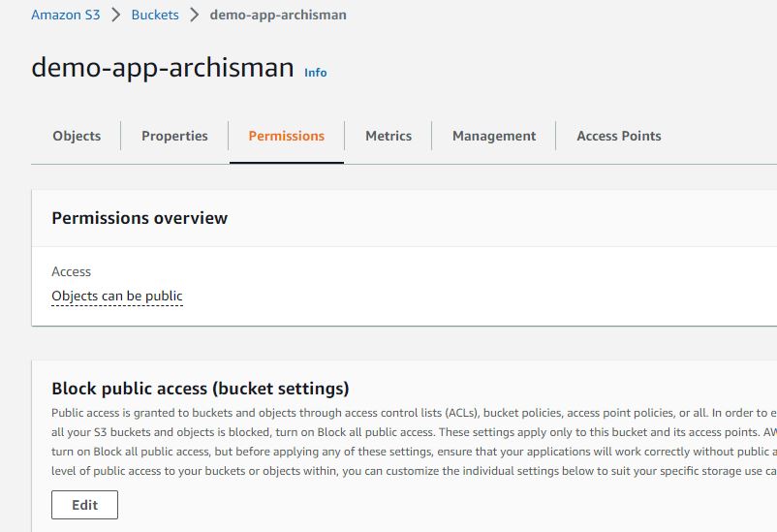Viewport: 777px width, 532px height.
Task: Switch to Access Points tab
Action: coord(618,136)
